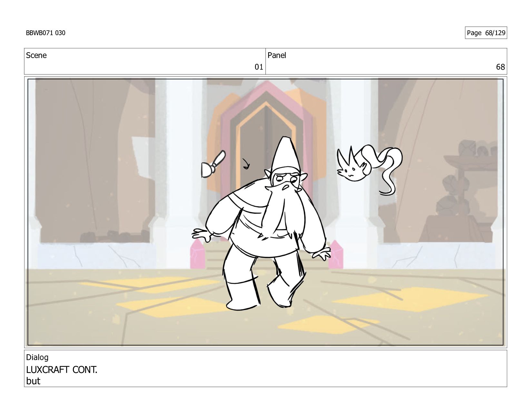
Task: Click the Dialog label
Action: (x=37, y=357)
